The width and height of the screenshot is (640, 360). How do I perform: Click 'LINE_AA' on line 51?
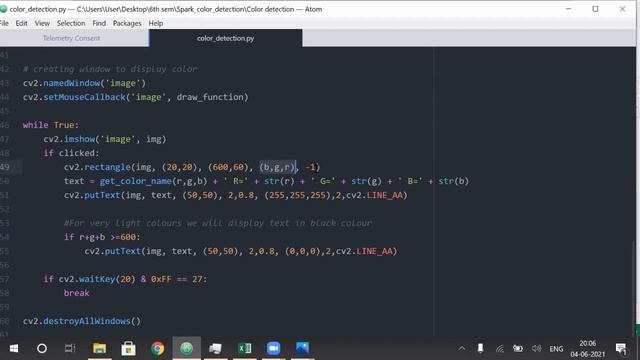(385, 195)
